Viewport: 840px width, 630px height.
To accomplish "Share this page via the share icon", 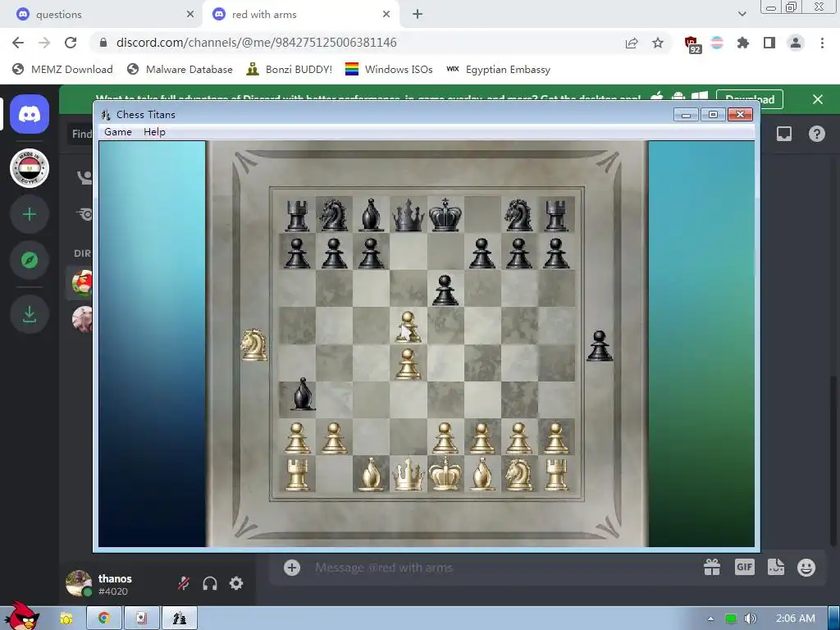I will click(x=632, y=43).
